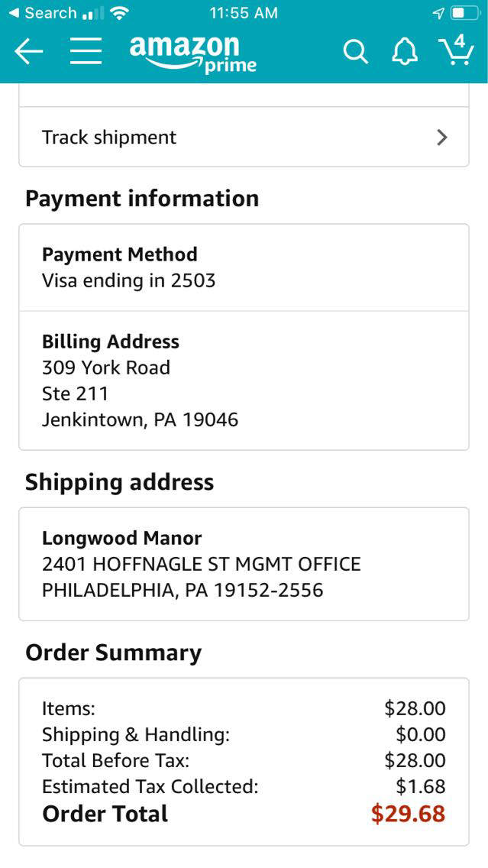
Task: Tap the Order Summary heading
Action: pos(114,653)
